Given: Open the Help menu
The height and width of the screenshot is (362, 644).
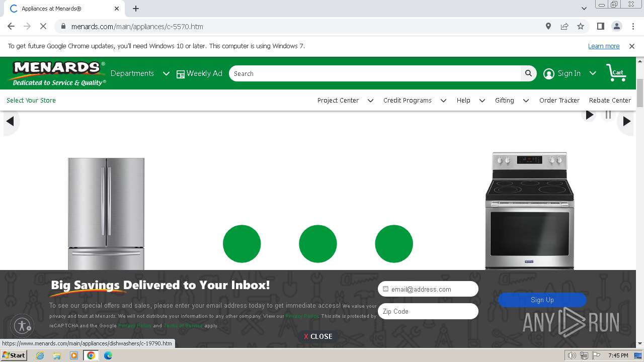Looking at the screenshot, I should [463, 100].
